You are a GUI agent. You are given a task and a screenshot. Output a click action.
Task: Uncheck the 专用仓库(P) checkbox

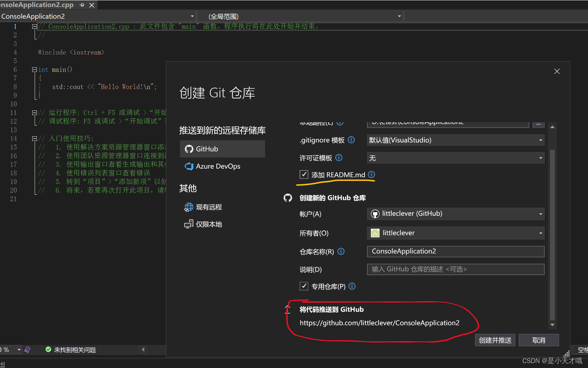(x=304, y=286)
